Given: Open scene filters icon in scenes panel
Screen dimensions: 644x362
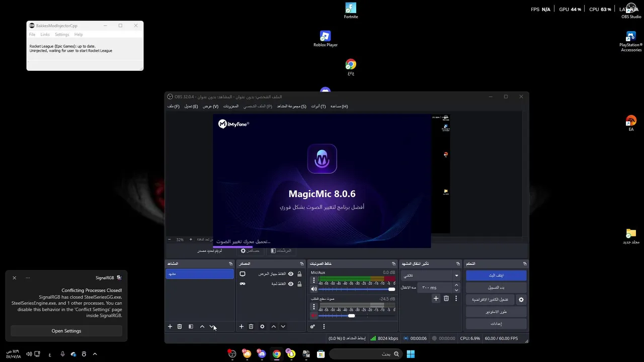Looking at the screenshot, I should 191,326.
